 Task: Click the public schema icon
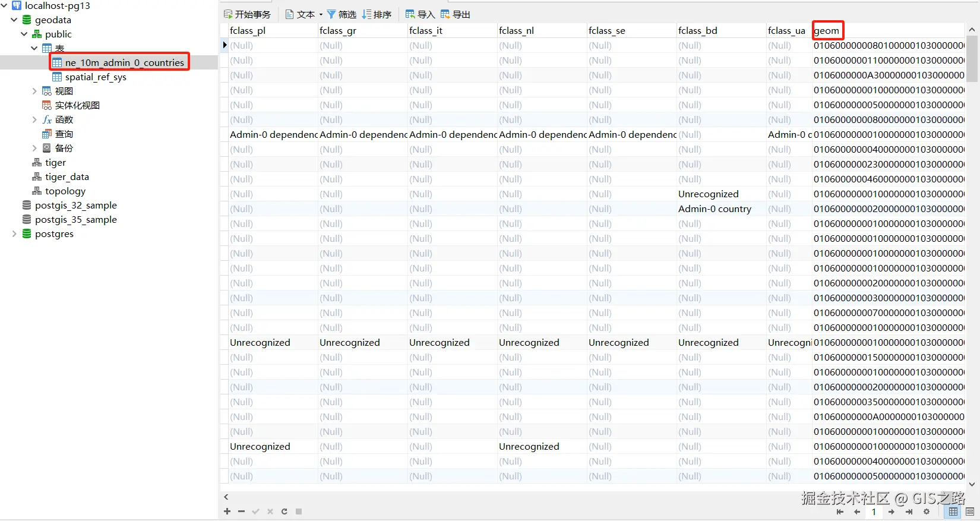click(x=37, y=34)
